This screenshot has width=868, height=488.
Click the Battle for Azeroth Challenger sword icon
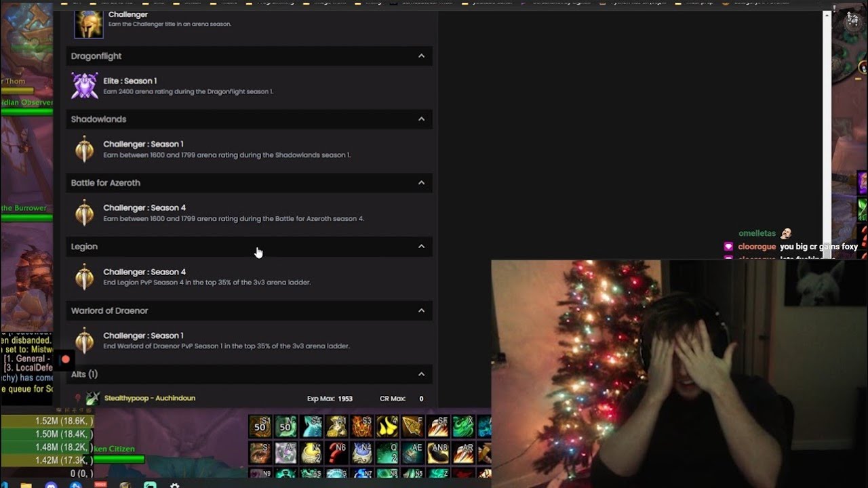(84, 213)
